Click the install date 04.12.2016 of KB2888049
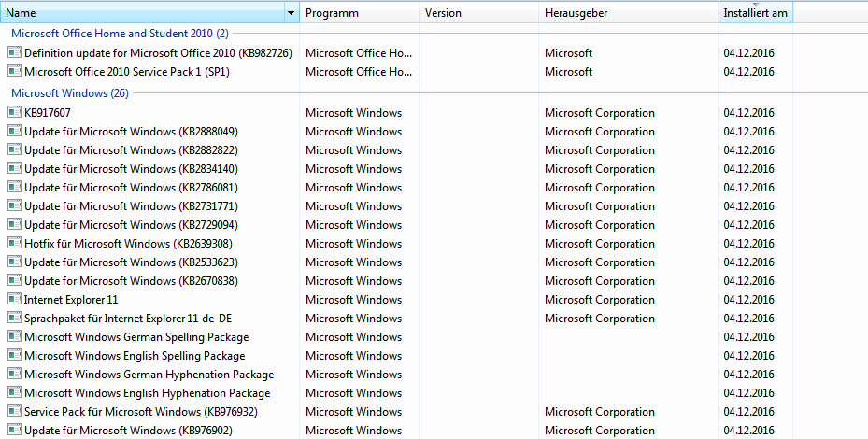This screenshot has height=439, width=868. point(749,132)
